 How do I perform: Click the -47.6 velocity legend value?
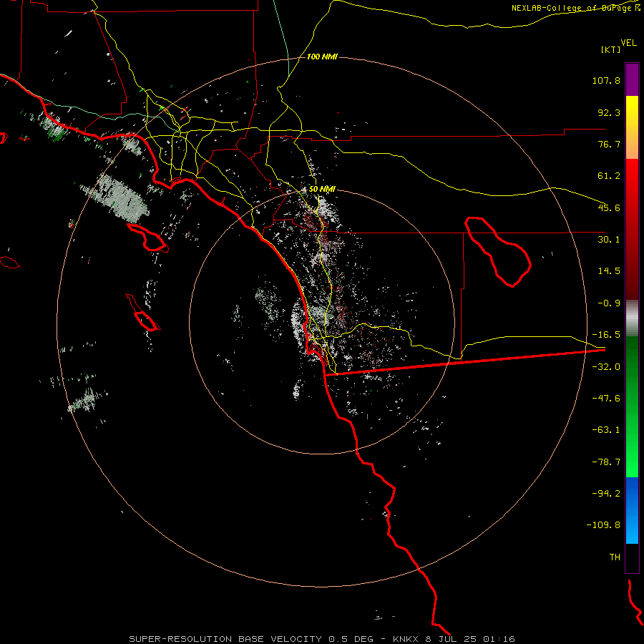[606, 399]
